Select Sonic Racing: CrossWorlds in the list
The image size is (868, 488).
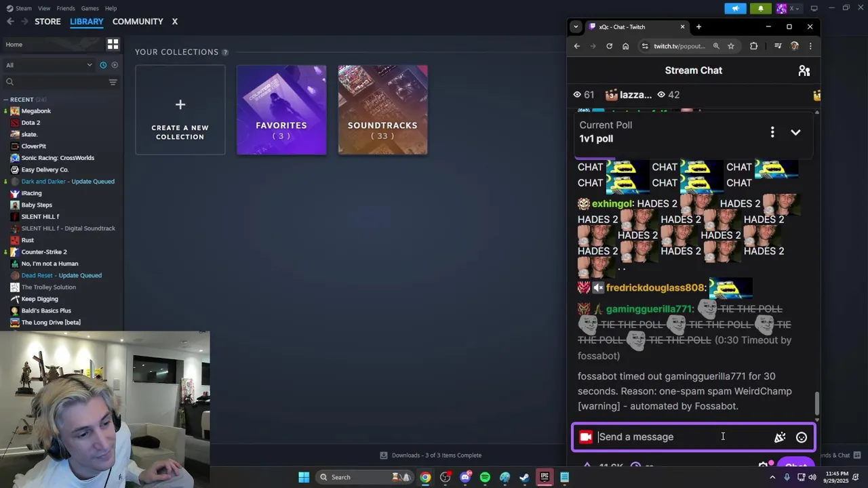click(58, 158)
